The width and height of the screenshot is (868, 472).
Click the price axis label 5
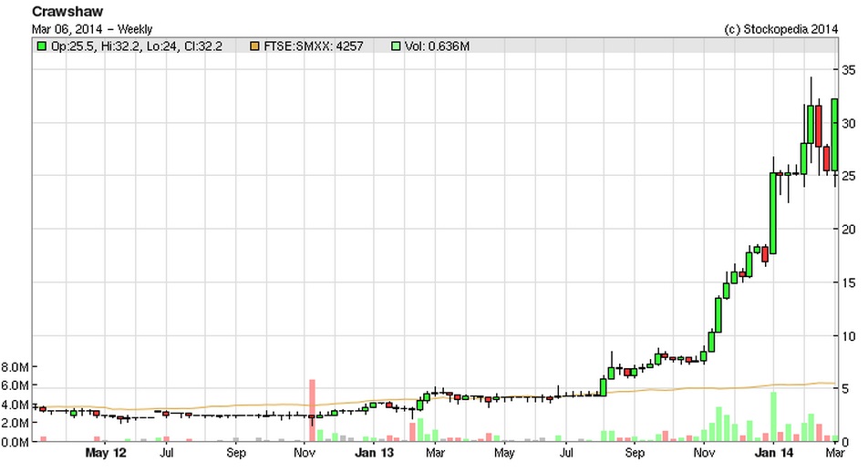pos(844,389)
